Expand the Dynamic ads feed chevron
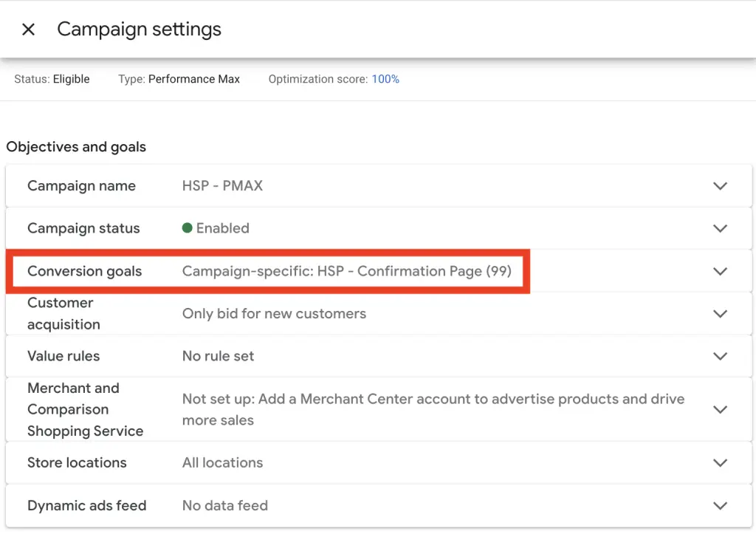 pyautogui.click(x=721, y=506)
